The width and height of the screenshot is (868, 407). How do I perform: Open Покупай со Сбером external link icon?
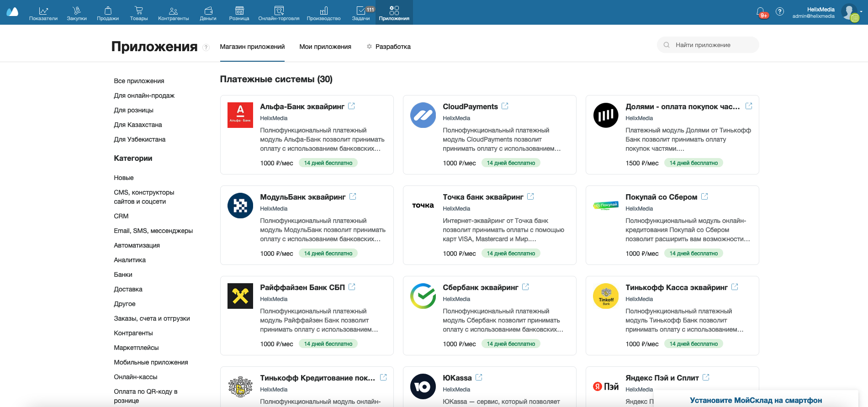tap(704, 196)
